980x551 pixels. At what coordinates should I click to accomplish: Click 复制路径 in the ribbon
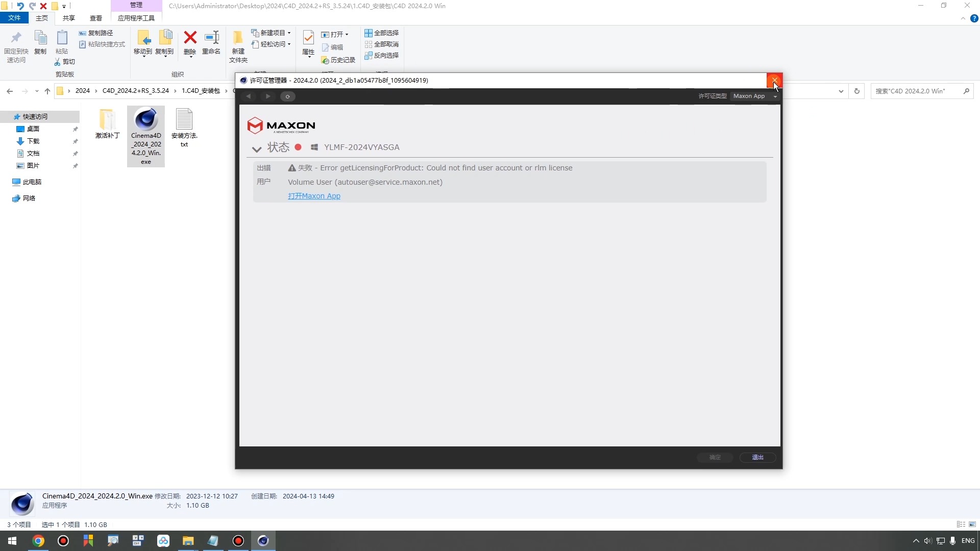coord(96,33)
